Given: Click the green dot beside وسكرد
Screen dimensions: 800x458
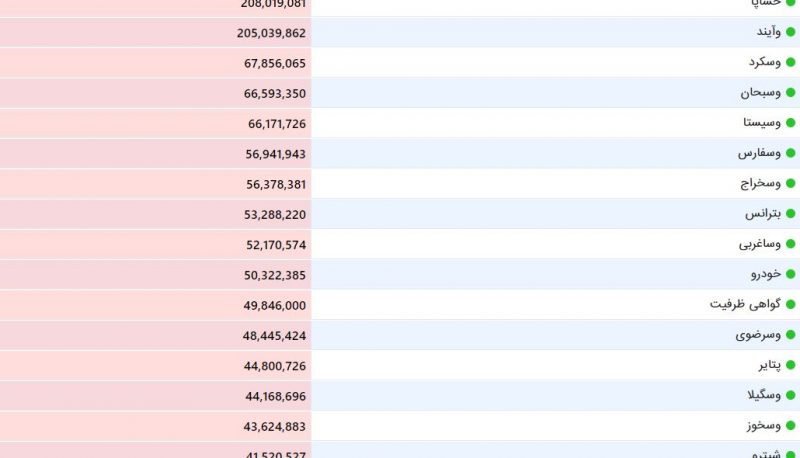Looking at the screenshot, I should pos(790,62).
